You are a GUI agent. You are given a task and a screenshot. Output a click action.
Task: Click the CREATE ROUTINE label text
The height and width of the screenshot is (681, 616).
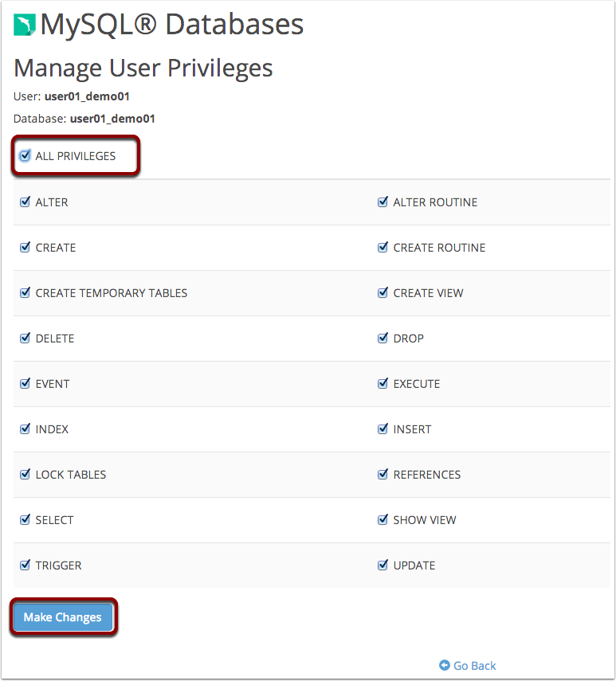pos(439,248)
